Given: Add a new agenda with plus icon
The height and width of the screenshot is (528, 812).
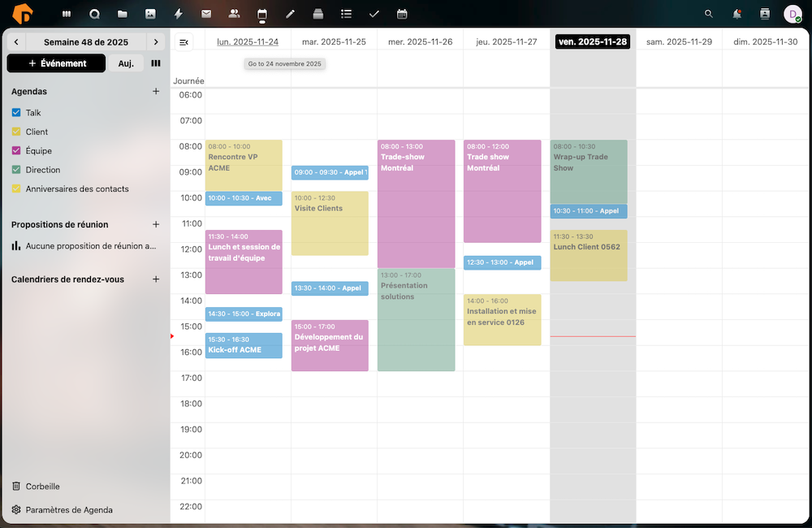Looking at the screenshot, I should [156, 92].
